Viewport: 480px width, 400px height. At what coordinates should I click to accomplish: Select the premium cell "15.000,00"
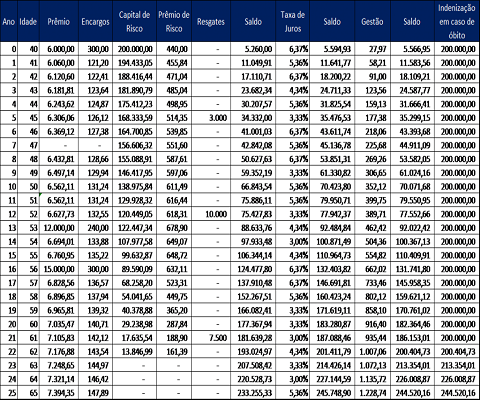click(59, 269)
